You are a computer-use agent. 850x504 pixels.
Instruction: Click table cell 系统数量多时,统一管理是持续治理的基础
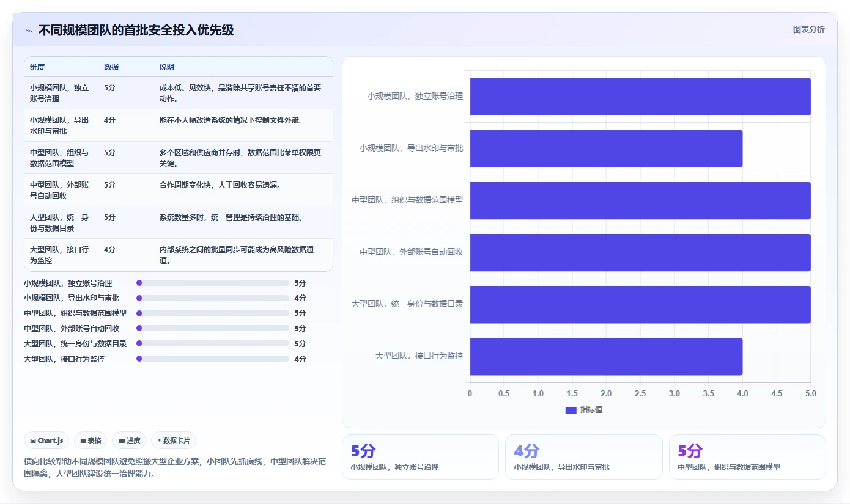tap(232, 217)
